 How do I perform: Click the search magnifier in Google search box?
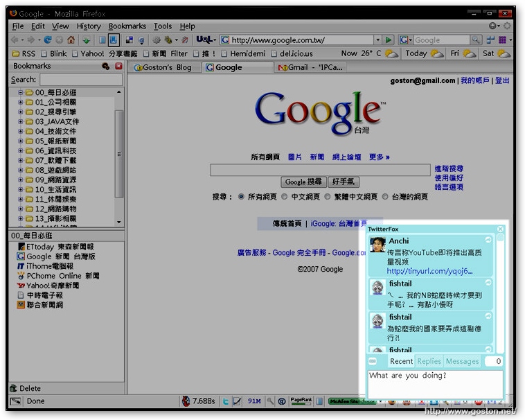click(475, 40)
